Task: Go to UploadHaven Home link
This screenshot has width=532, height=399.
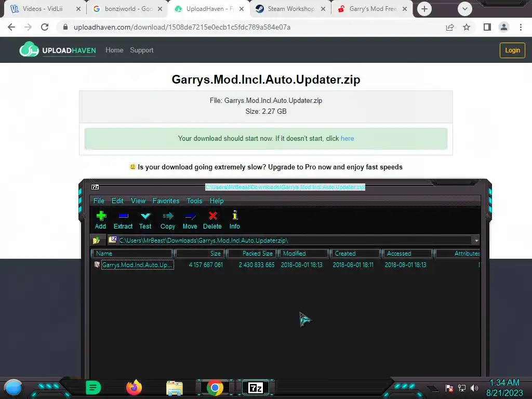Action: click(114, 50)
